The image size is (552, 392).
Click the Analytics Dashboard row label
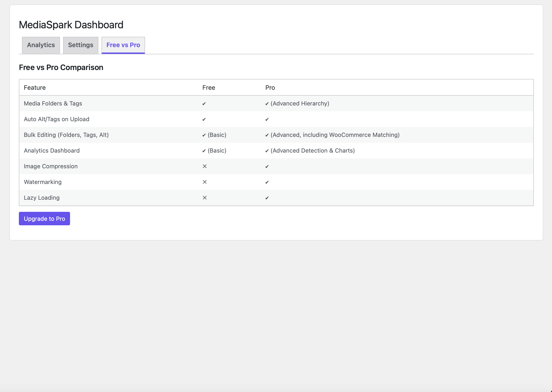click(52, 151)
